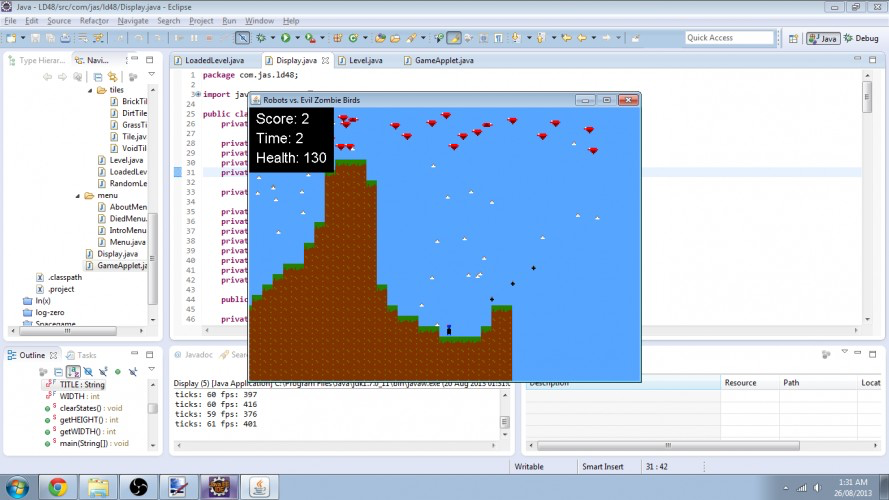Switch to the Debug perspective
The image size is (889, 500).
861,38
